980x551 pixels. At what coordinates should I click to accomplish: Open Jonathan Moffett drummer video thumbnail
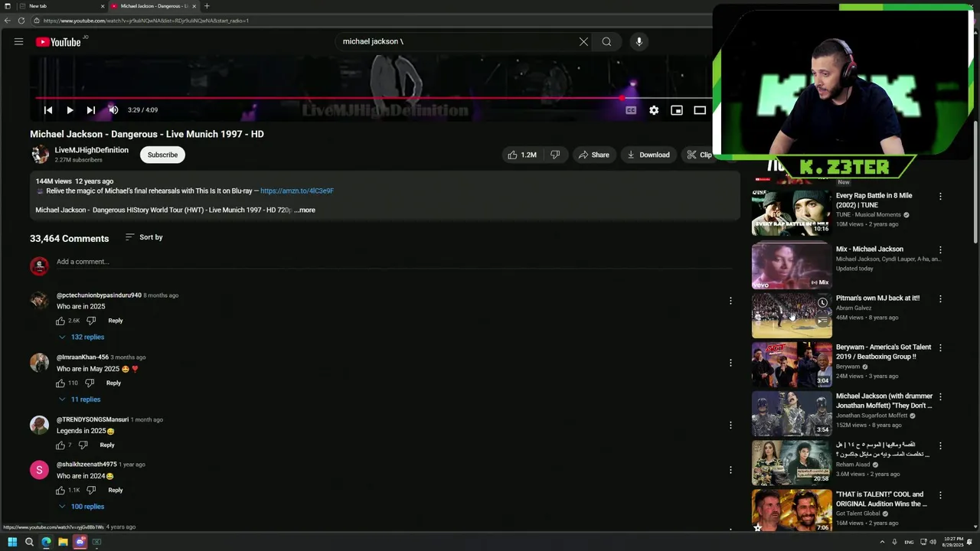click(792, 413)
